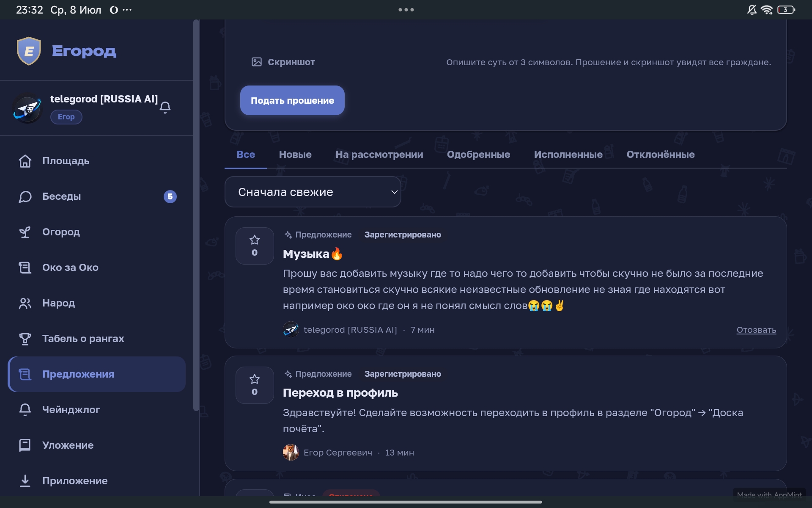Open Площадь home icon
Viewport: 812px width, 508px height.
click(x=25, y=161)
